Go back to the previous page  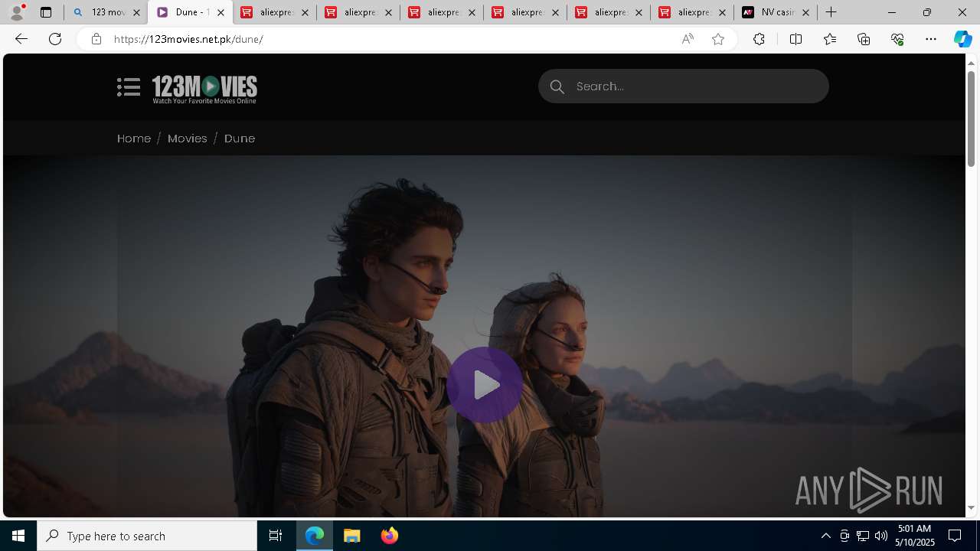point(21,39)
